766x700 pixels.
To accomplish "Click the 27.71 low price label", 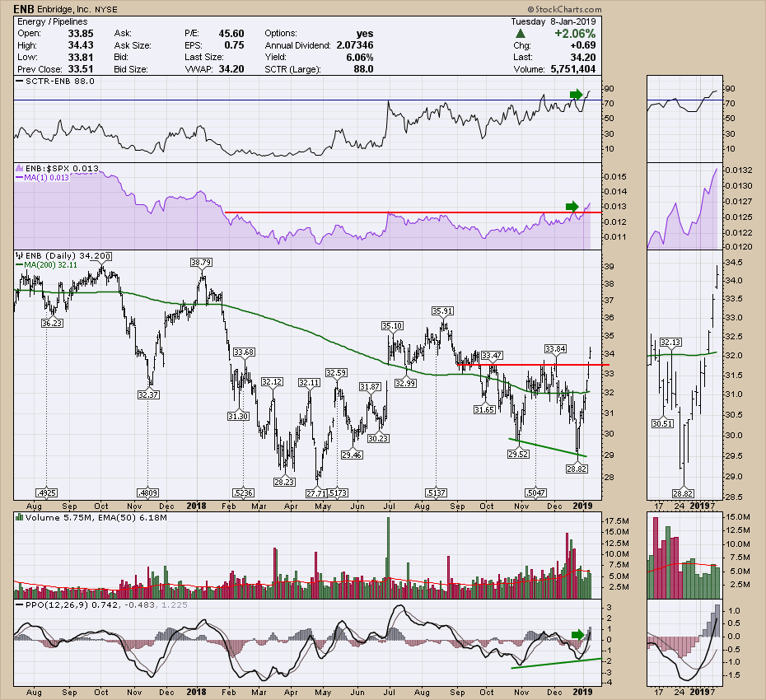I will [315, 493].
